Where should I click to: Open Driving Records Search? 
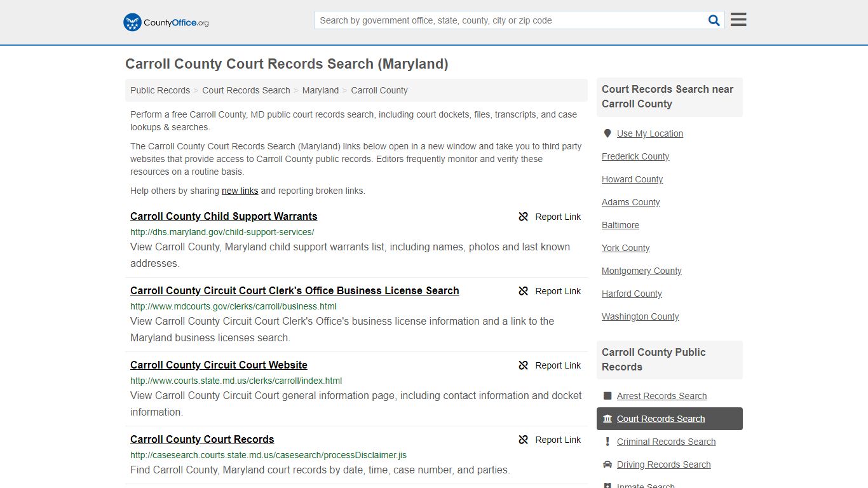click(663, 464)
